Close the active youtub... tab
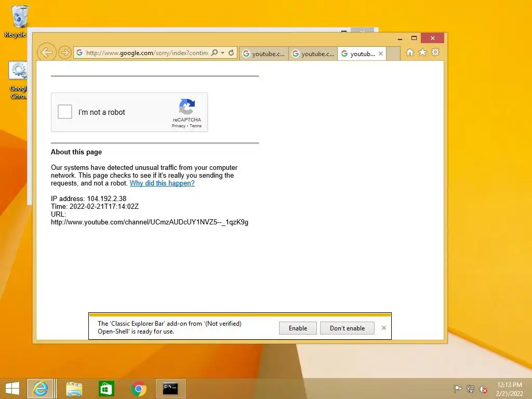 tap(381, 54)
